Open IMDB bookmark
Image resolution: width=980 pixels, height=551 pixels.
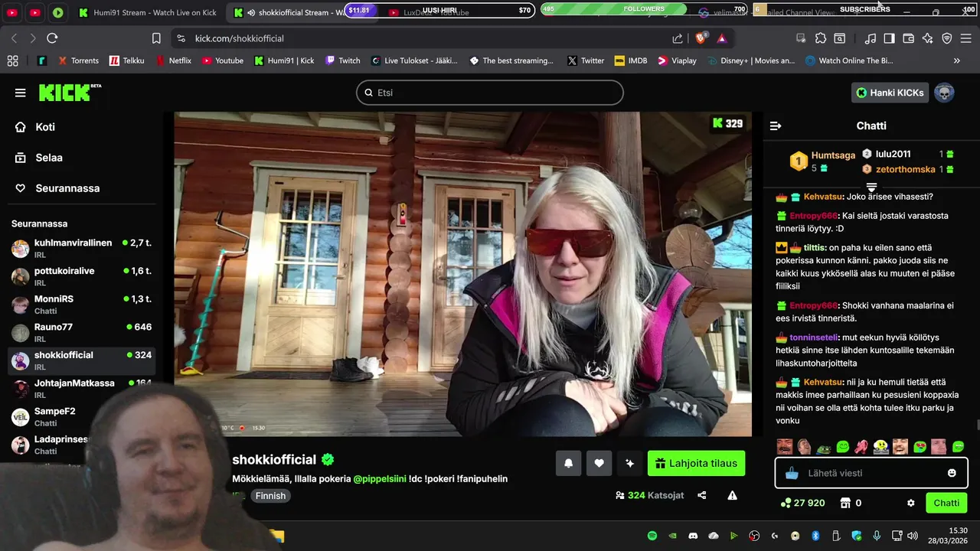coord(631,60)
